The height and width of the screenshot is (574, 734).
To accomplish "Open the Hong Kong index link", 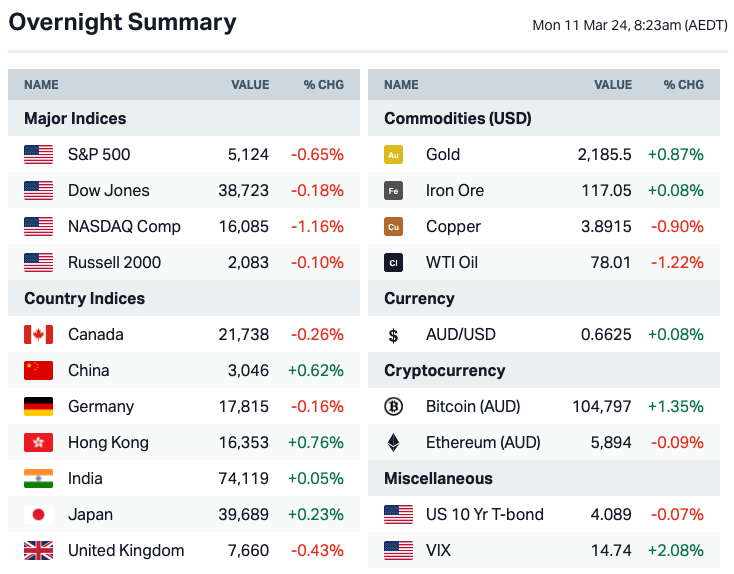I will 108,443.
